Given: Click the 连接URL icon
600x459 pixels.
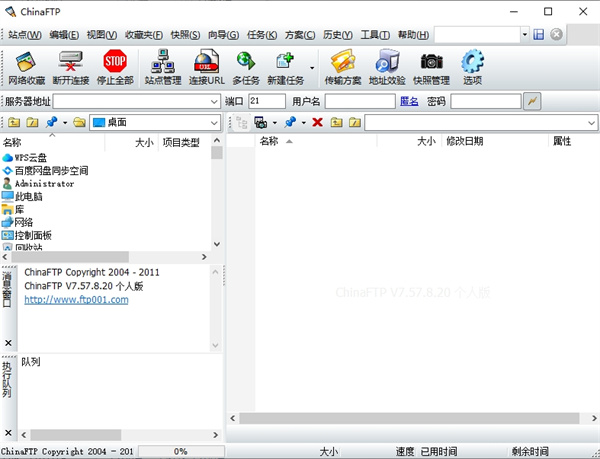Looking at the screenshot, I should point(206,67).
